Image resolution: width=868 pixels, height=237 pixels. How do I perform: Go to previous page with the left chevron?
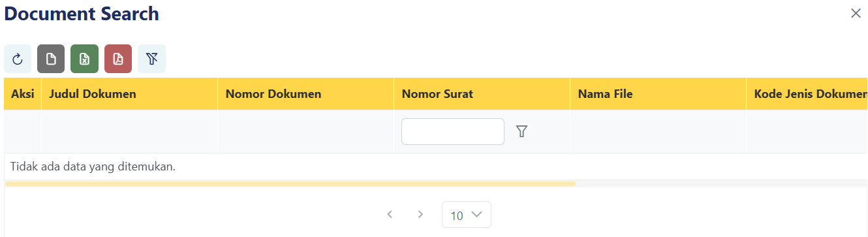(x=390, y=214)
